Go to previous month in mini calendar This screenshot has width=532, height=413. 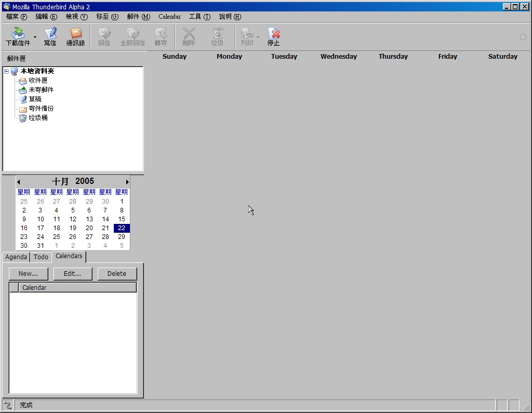coord(19,182)
